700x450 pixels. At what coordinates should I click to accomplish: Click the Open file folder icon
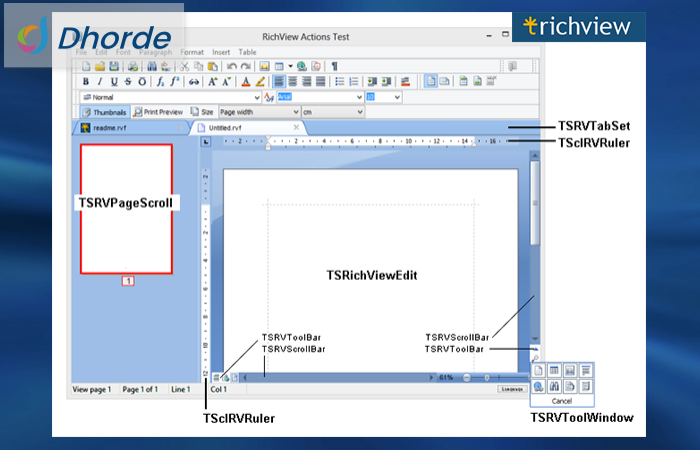point(100,67)
